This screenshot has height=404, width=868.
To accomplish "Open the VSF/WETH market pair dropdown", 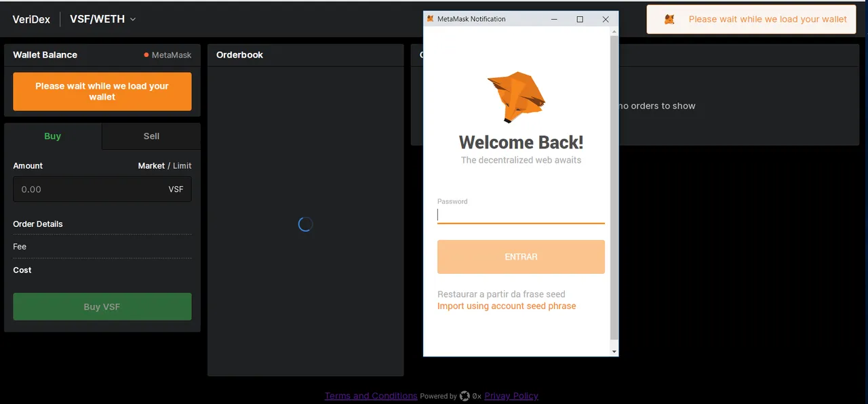I will (103, 19).
